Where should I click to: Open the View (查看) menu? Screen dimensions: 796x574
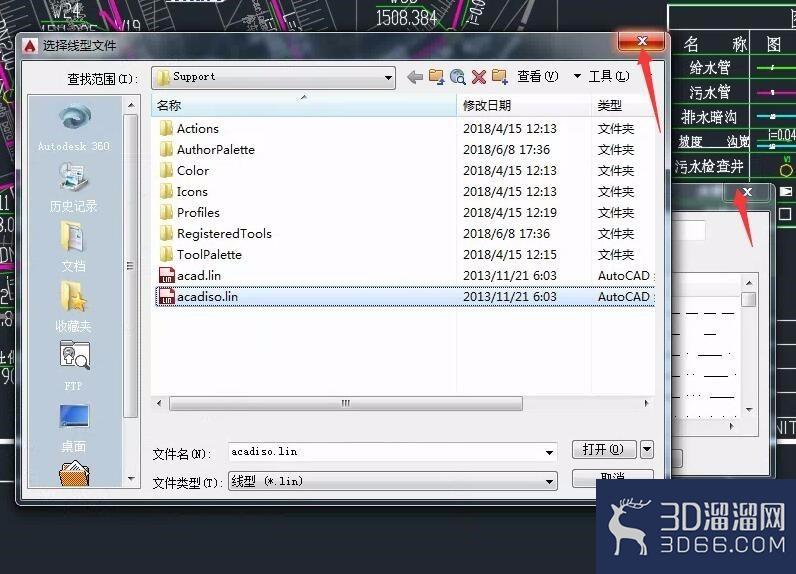(x=538, y=77)
